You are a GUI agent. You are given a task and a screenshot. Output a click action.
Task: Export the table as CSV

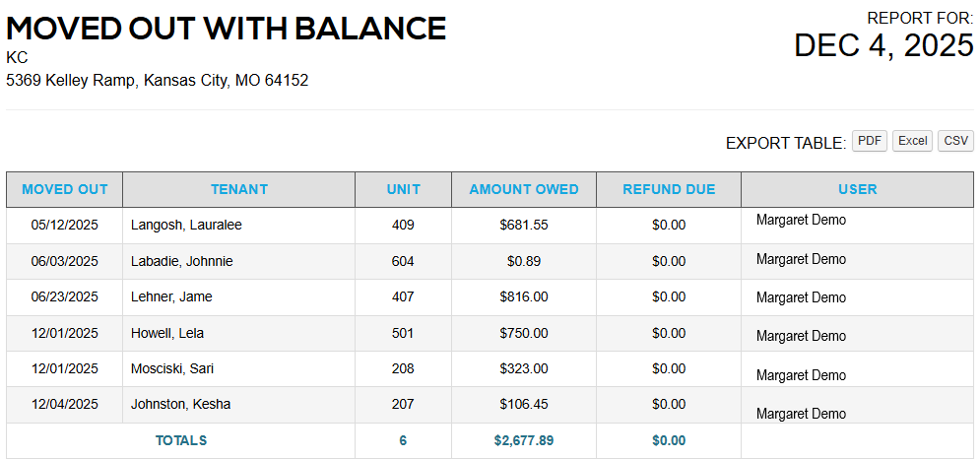955,141
